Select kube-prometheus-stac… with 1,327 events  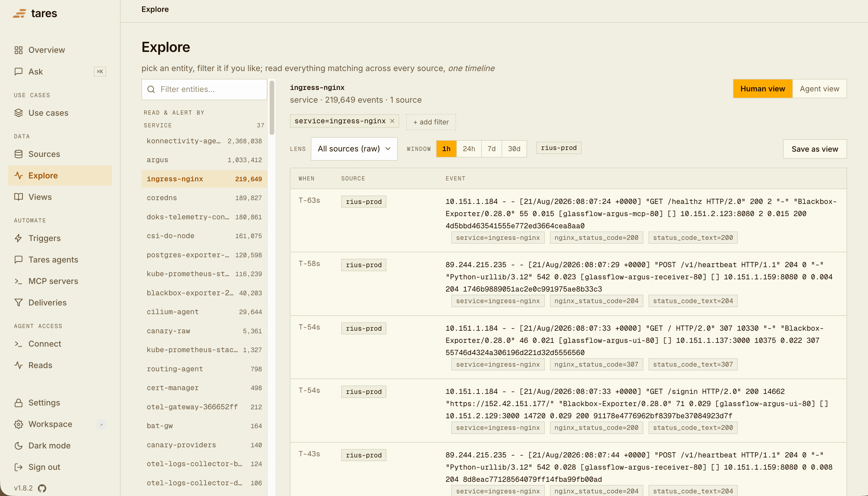(204, 350)
